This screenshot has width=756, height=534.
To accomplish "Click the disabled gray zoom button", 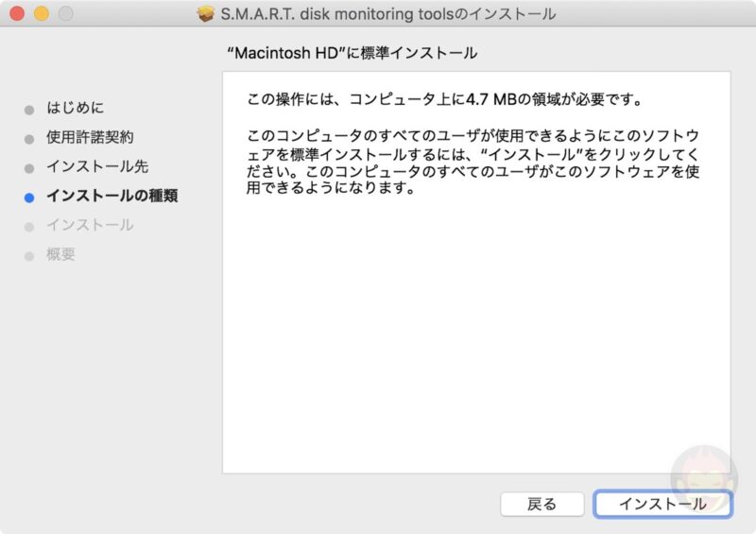I will [x=64, y=14].
